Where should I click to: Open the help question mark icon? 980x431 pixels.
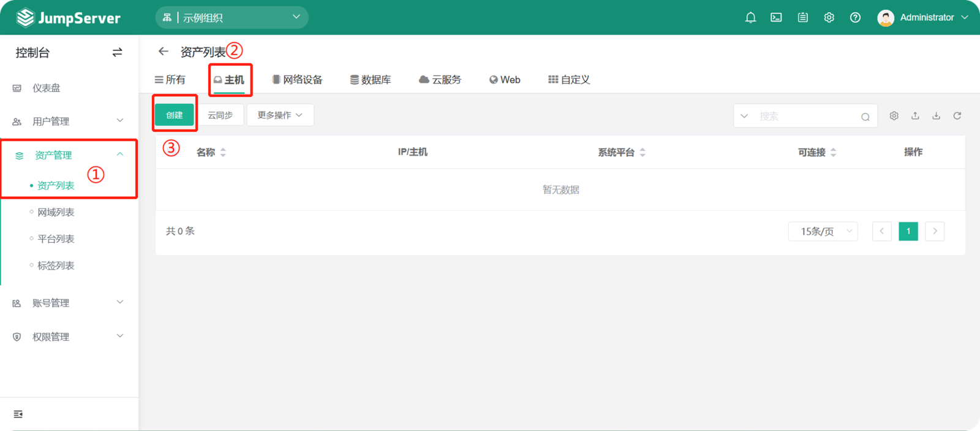(855, 18)
